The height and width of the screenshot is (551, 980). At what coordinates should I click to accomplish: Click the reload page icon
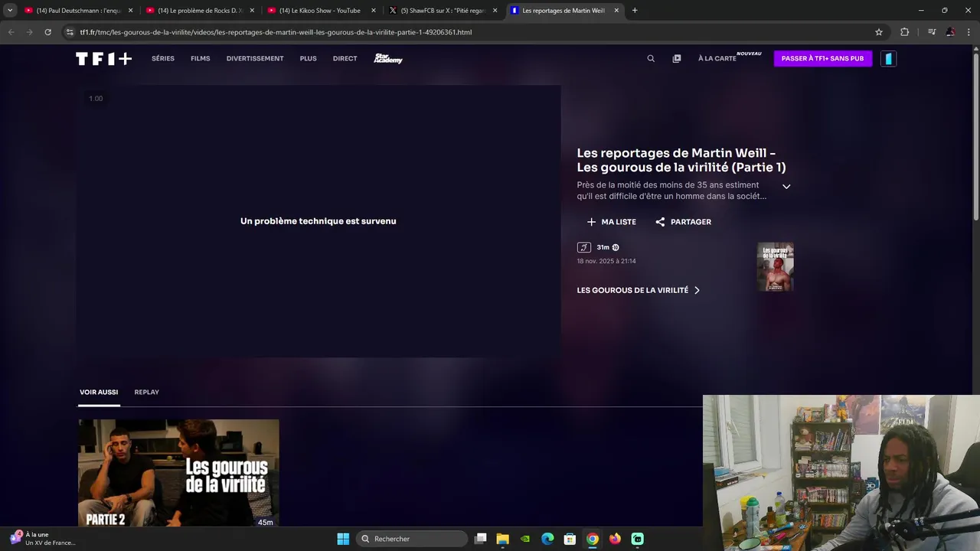(47, 32)
